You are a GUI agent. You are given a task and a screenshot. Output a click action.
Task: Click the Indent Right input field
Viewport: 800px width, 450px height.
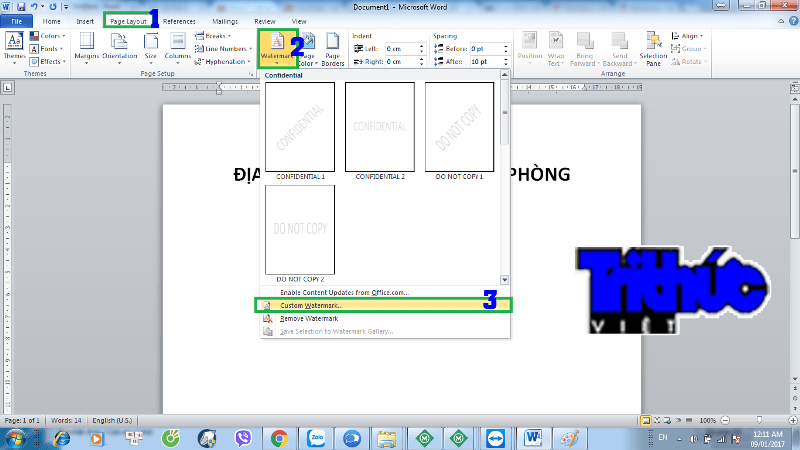pos(402,61)
